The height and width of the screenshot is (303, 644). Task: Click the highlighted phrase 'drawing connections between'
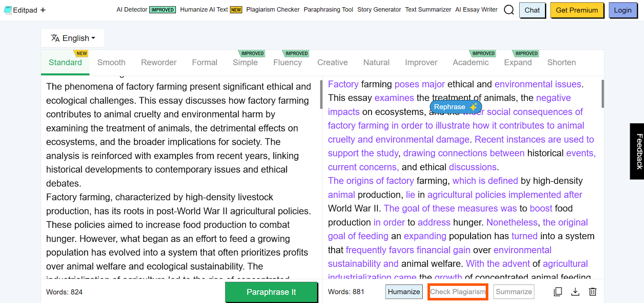(x=464, y=154)
